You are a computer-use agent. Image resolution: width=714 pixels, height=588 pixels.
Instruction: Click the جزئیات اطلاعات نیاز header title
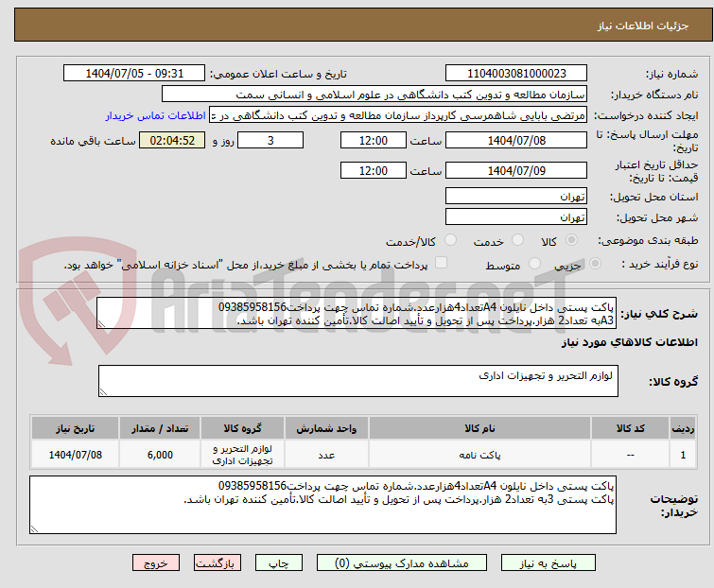[x=643, y=26]
